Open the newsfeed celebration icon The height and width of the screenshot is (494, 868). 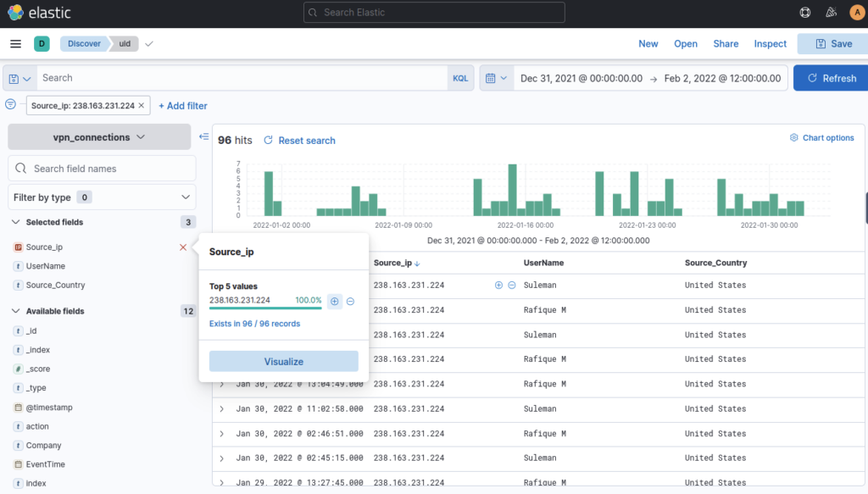(831, 12)
